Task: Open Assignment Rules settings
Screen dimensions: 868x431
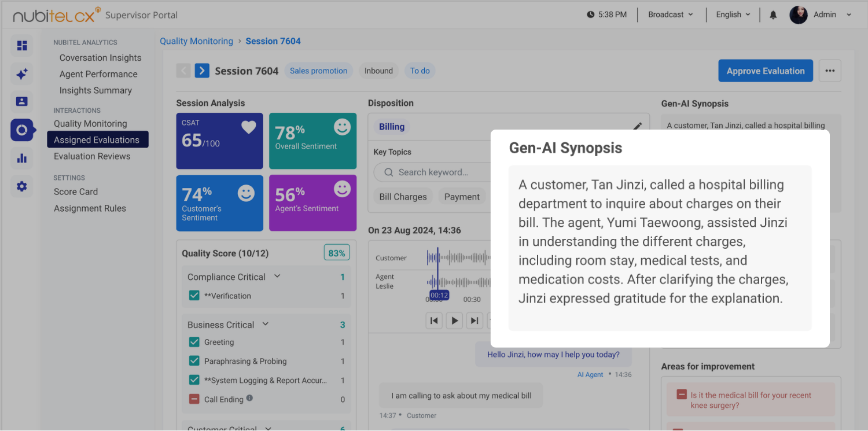Action: pos(90,208)
